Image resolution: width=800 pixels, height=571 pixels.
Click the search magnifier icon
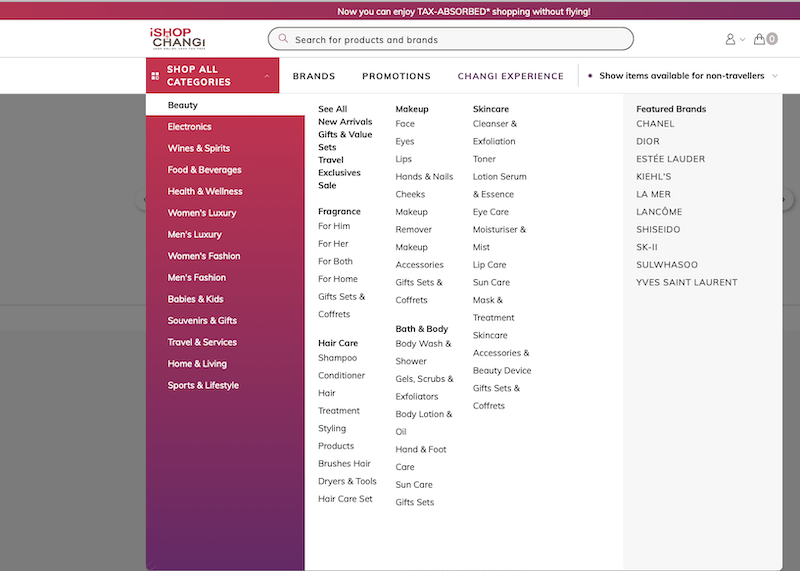point(283,39)
